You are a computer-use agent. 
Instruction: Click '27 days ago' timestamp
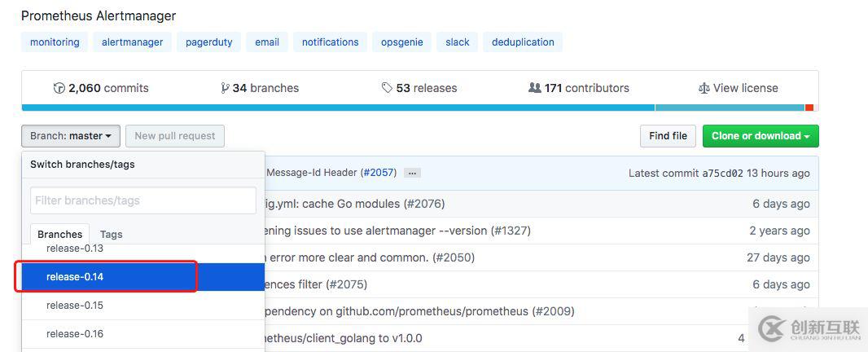pos(778,257)
